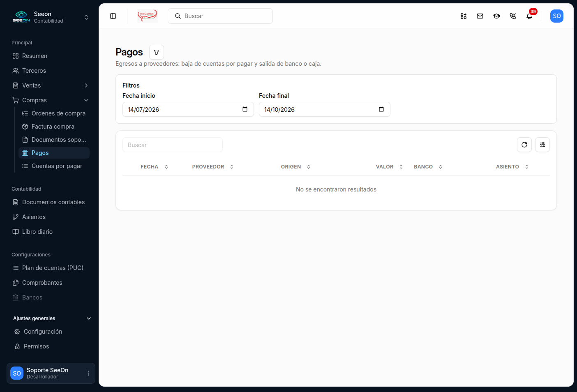Sort table by VALOR column
This screenshot has width=577, height=392.
(x=389, y=167)
